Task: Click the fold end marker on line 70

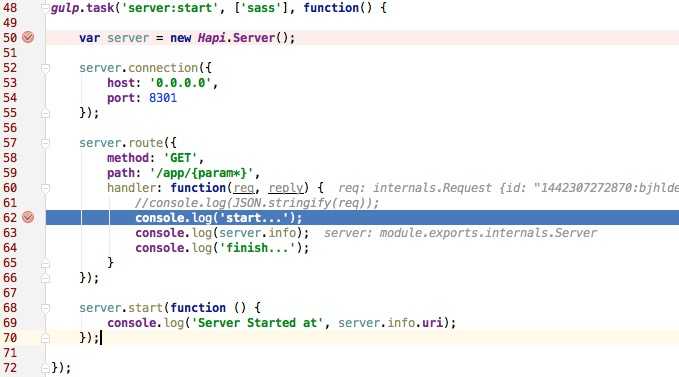Action: tap(45, 338)
